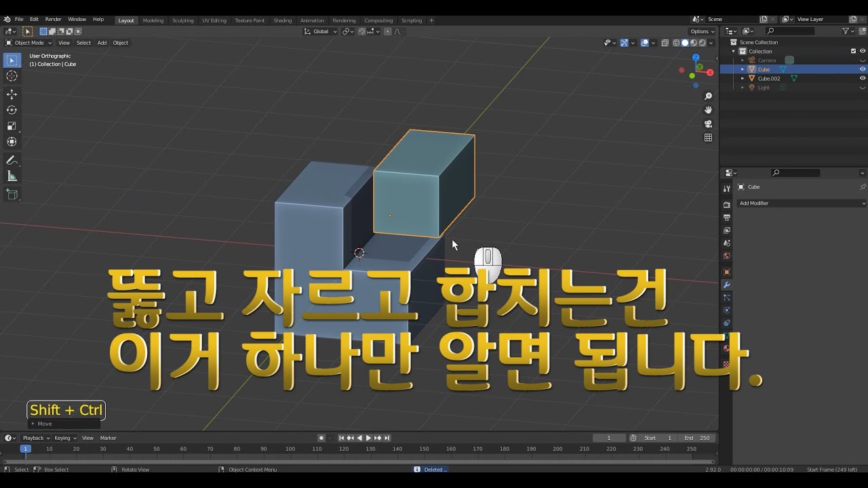The image size is (868, 488).
Task: Switch to the Modeling workspace tab
Action: tap(153, 20)
